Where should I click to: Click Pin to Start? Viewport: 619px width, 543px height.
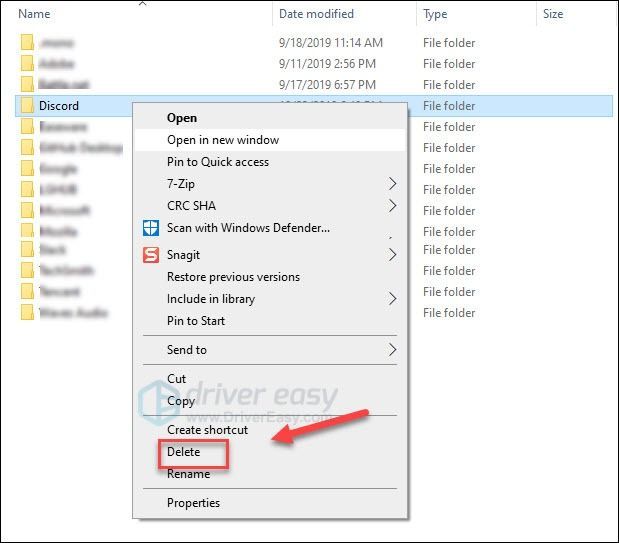[x=196, y=321]
